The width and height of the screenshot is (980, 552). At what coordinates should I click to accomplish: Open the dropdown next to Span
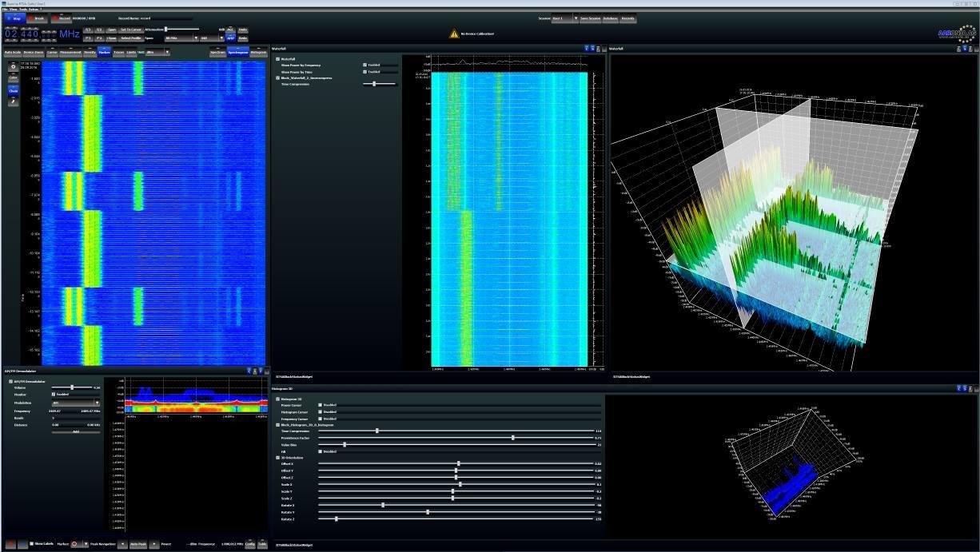point(212,38)
